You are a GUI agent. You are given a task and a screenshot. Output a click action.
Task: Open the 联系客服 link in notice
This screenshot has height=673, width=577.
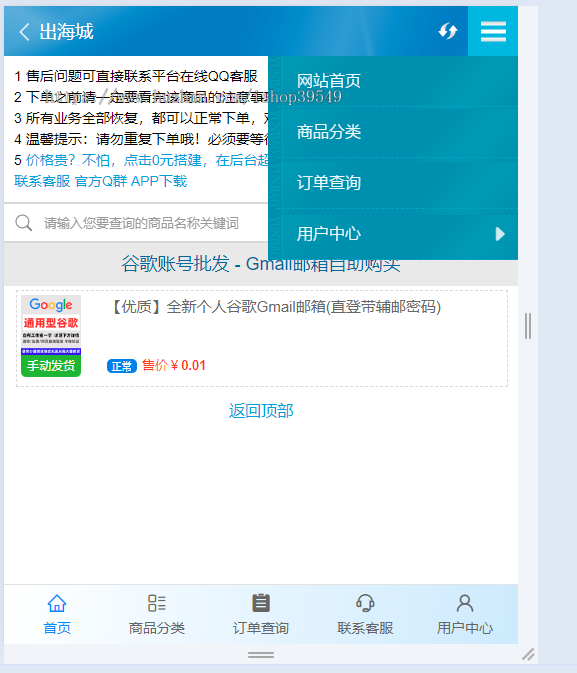tap(42, 181)
